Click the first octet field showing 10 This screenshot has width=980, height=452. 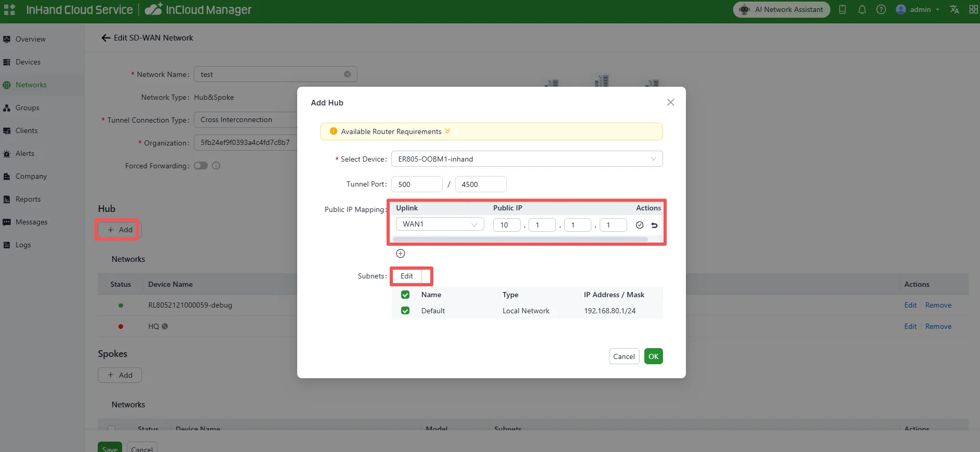[507, 225]
